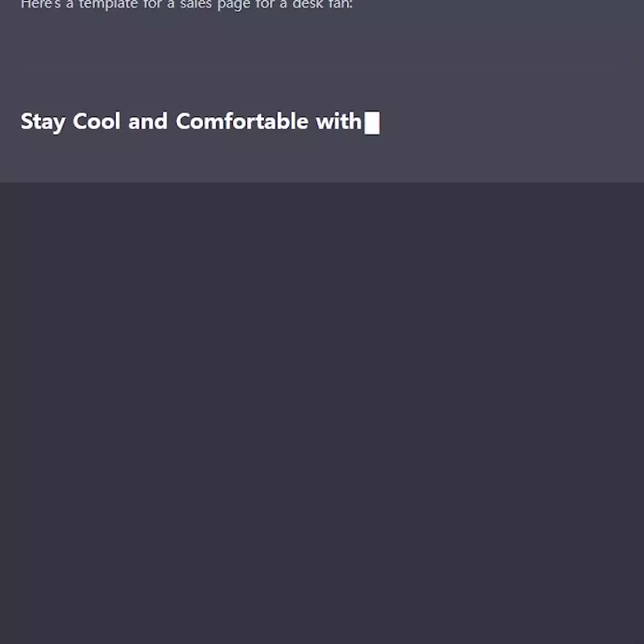Click the first "for" in the intro line

coord(152,4)
